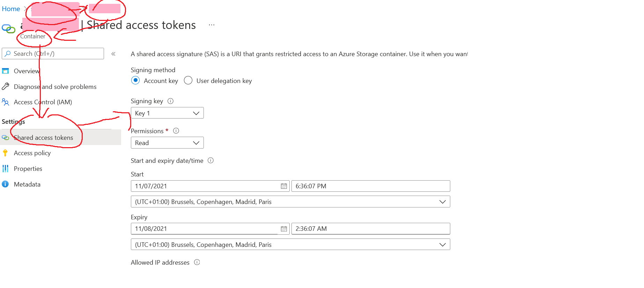Open the Signing key dropdown
The image size is (644, 288).
tap(167, 113)
